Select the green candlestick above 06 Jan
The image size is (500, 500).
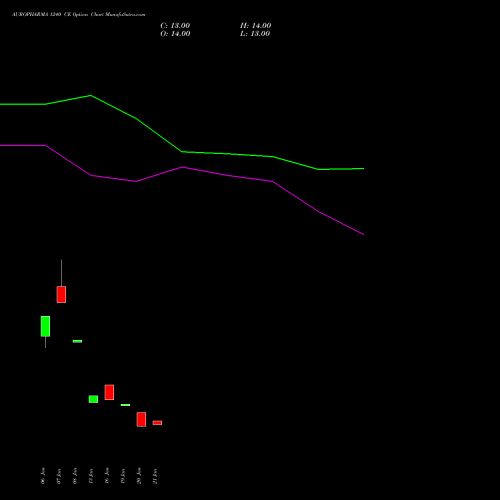tap(45, 326)
